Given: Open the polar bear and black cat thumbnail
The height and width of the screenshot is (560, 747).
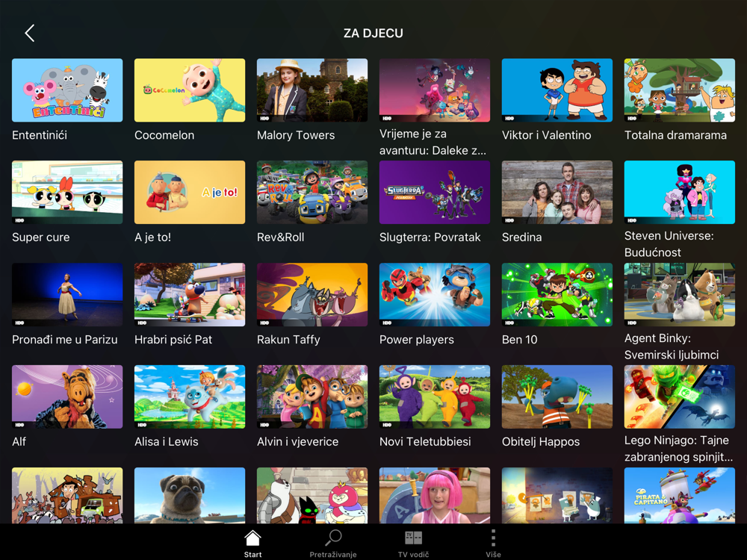Looking at the screenshot, I should 312,495.
